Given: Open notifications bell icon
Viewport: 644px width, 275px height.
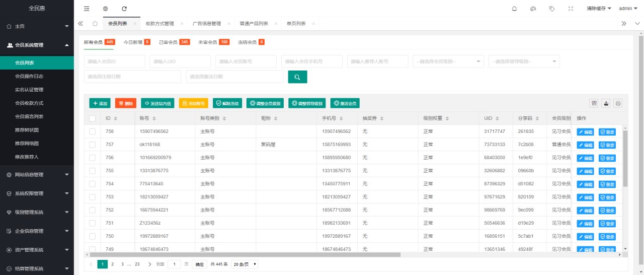Looking at the screenshot, I should pos(514,9).
